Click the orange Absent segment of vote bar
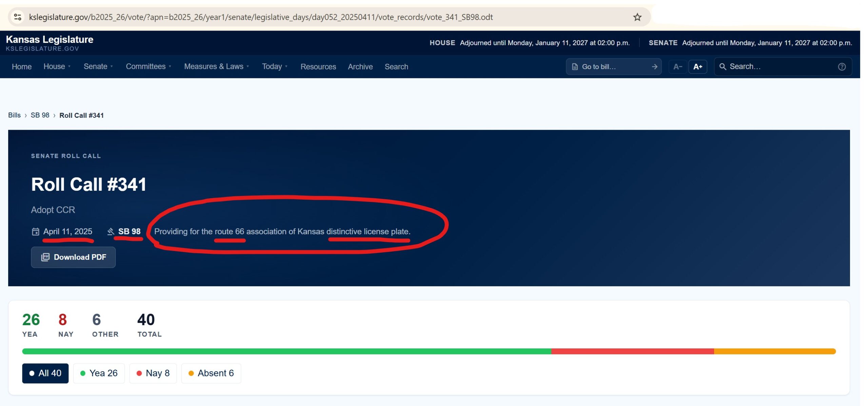The height and width of the screenshot is (406, 868). (775, 351)
